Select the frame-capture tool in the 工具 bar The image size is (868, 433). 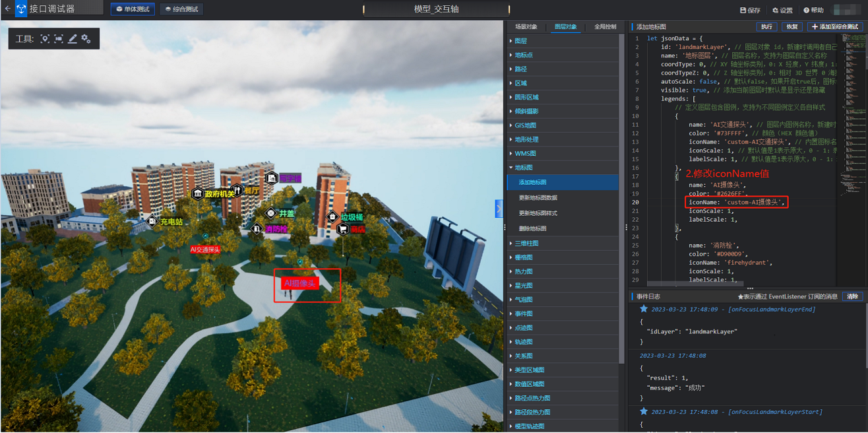(59, 39)
